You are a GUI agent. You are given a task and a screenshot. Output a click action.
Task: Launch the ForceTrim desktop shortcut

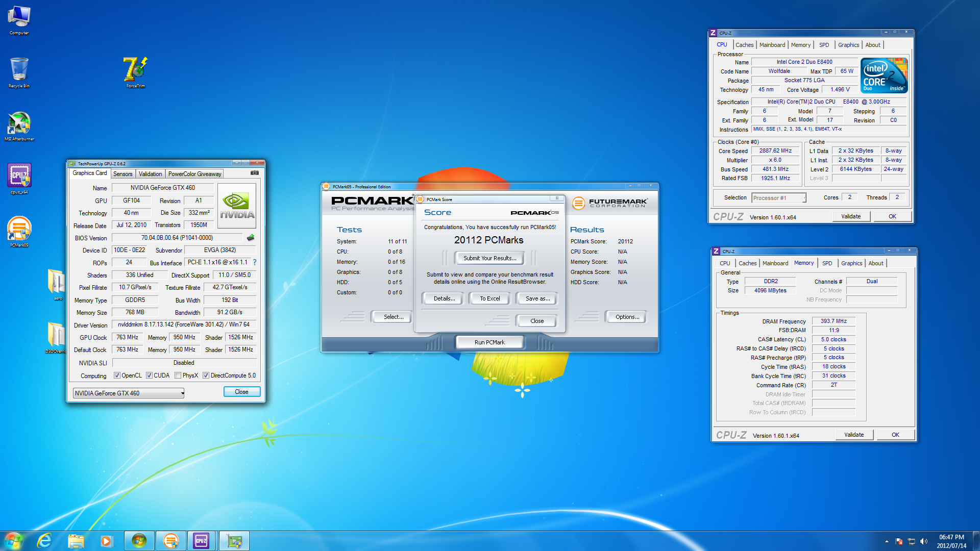click(135, 72)
